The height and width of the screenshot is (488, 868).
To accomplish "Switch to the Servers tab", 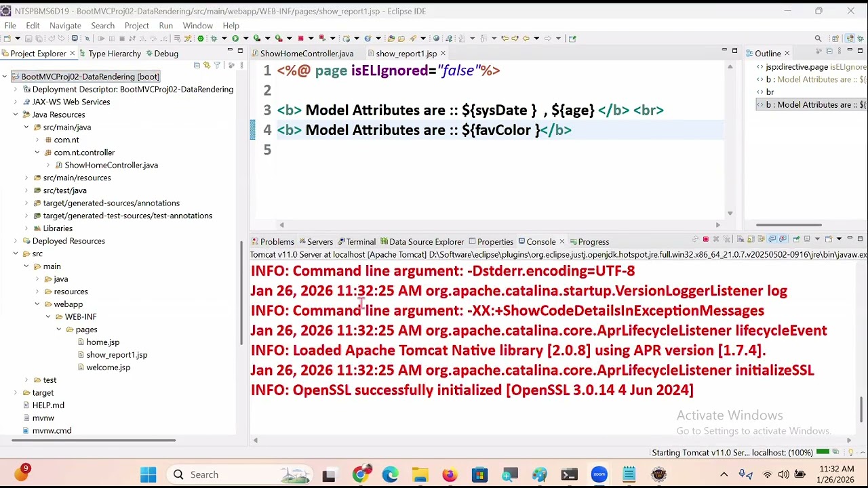I will coord(316,241).
